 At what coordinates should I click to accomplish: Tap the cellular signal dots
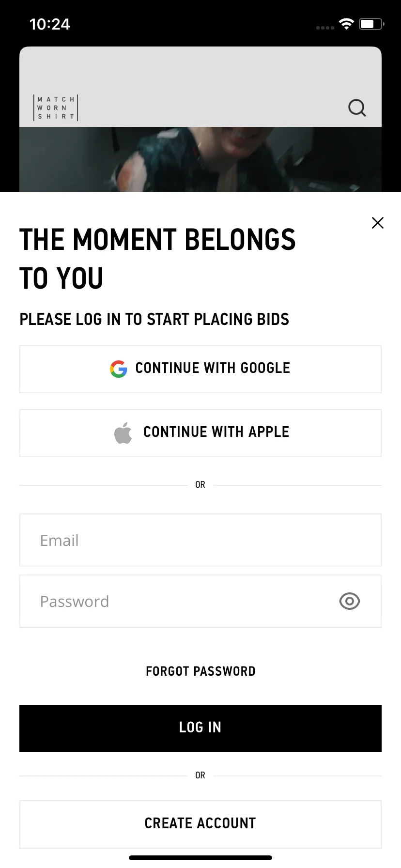tap(325, 28)
